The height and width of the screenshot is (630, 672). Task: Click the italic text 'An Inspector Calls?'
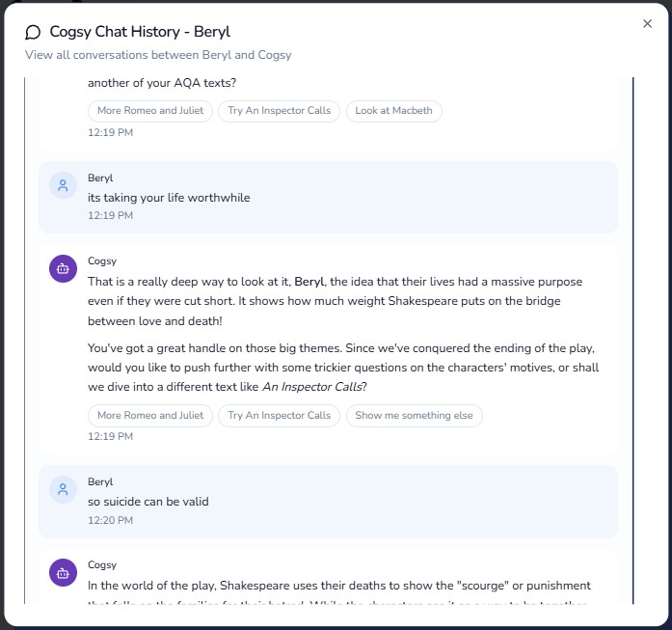click(x=314, y=387)
